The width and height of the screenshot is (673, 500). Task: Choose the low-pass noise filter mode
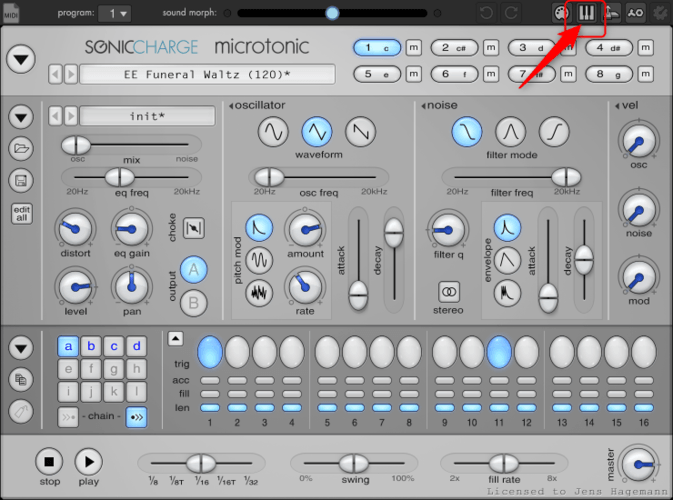(x=467, y=131)
